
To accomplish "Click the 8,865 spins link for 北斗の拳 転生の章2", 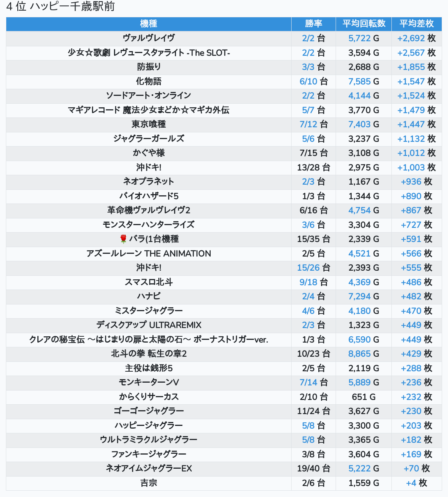I will click(x=359, y=354).
